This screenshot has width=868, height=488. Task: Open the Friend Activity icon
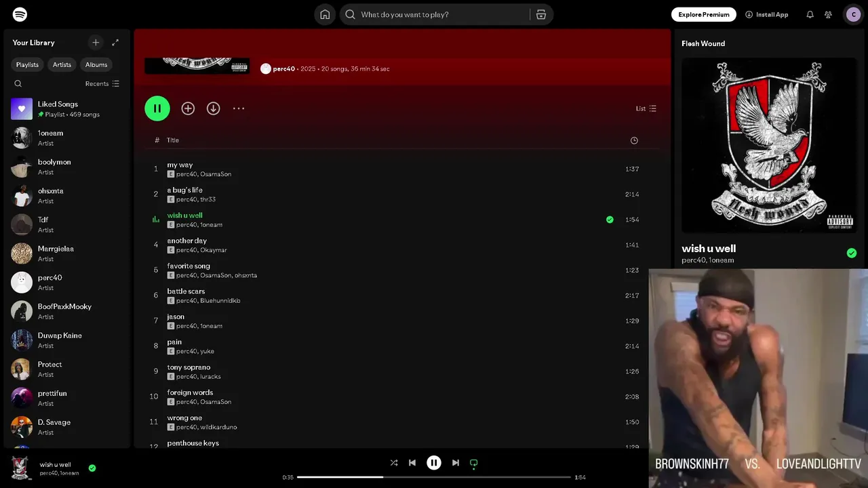828,14
